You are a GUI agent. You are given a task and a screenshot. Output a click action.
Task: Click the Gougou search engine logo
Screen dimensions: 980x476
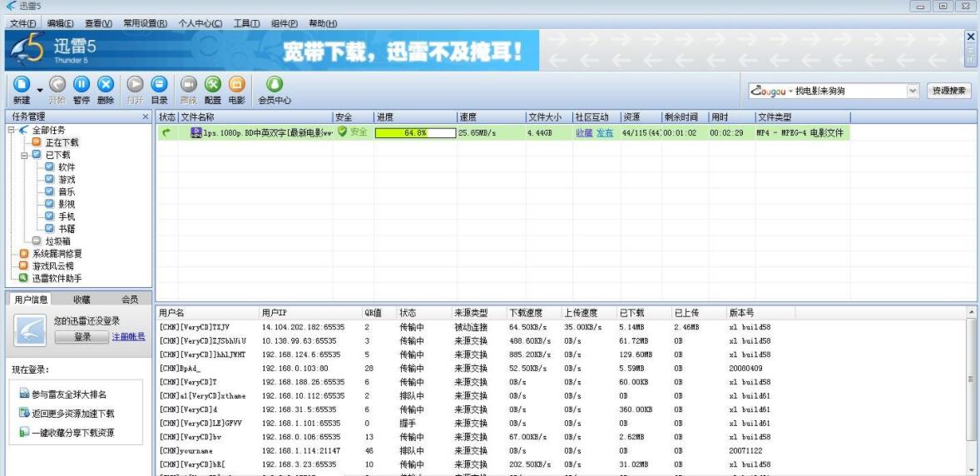[x=769, y=92]
